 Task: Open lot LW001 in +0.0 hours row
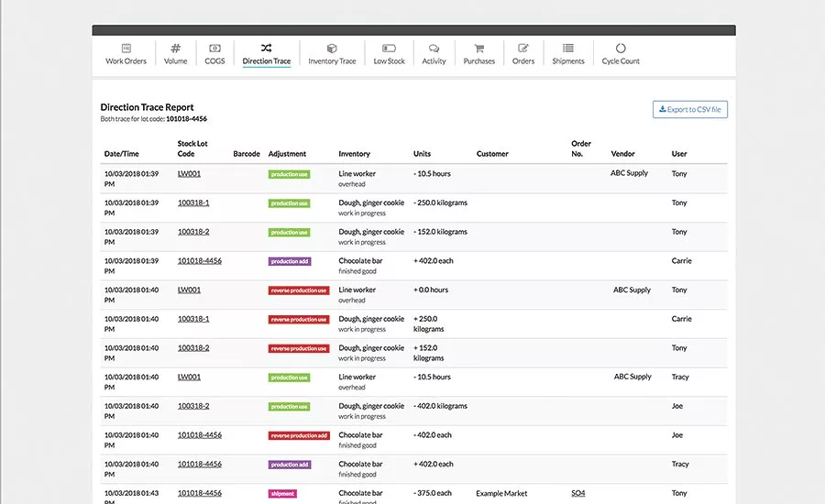click(189, 290)
